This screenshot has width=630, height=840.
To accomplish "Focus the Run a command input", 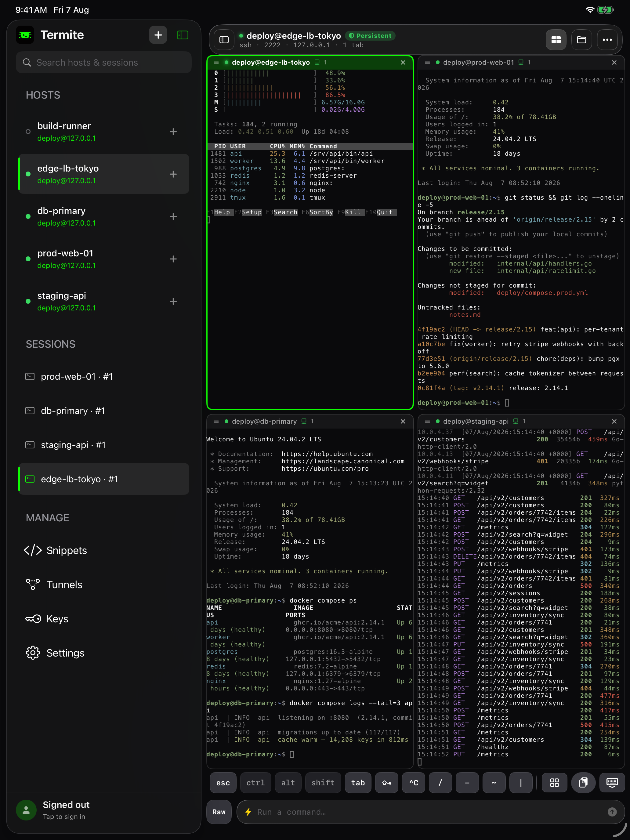I will click(x=431, y=812).
